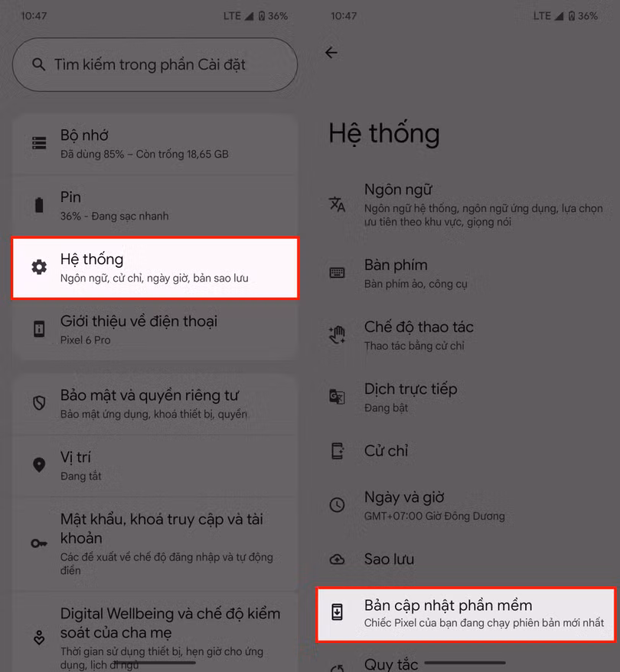Tap the Ngày và giờ clock icon

pos(338,505)
